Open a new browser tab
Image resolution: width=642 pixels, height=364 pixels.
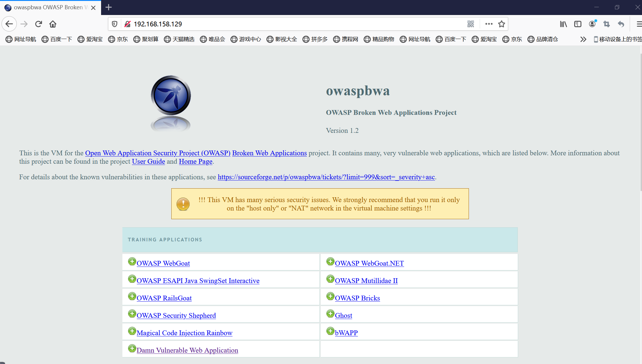coord(109,7)
